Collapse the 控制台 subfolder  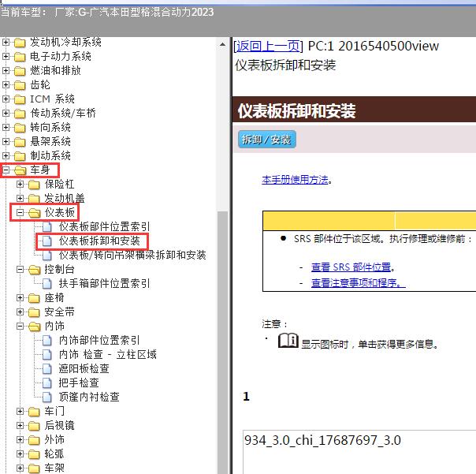[20, 269]
